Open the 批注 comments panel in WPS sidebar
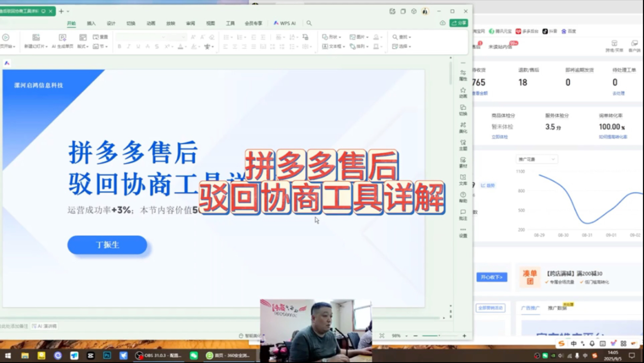The height and width of the screenshot is (363, 644). click(463, 214)
